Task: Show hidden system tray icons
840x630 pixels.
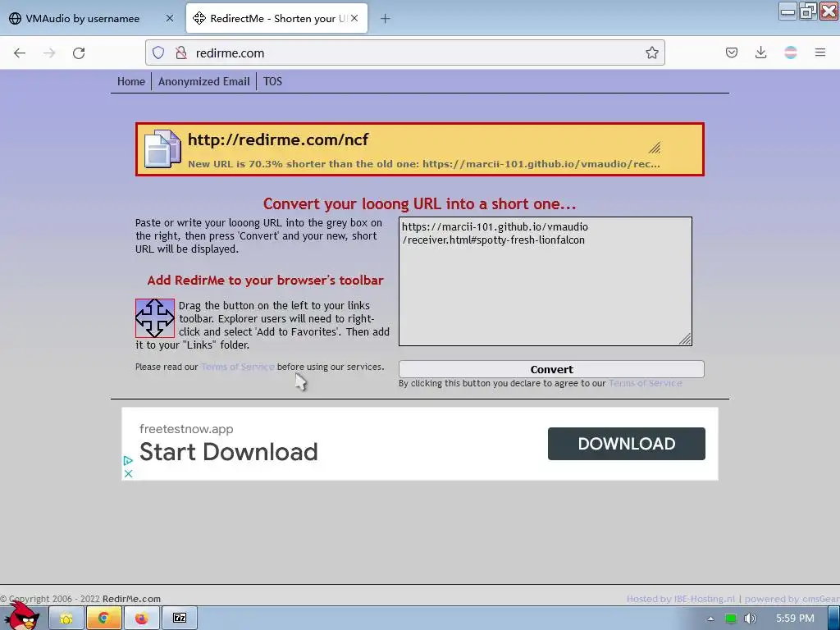Action: (x=710, y=619)
